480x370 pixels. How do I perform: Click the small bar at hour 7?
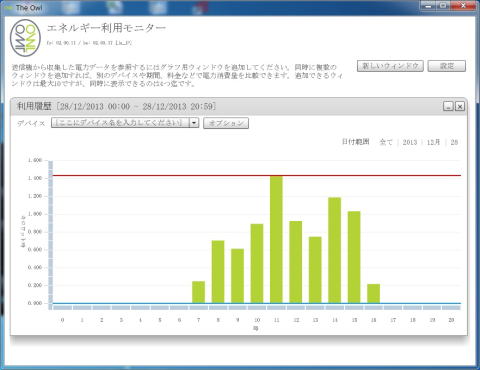pos(199,292)
